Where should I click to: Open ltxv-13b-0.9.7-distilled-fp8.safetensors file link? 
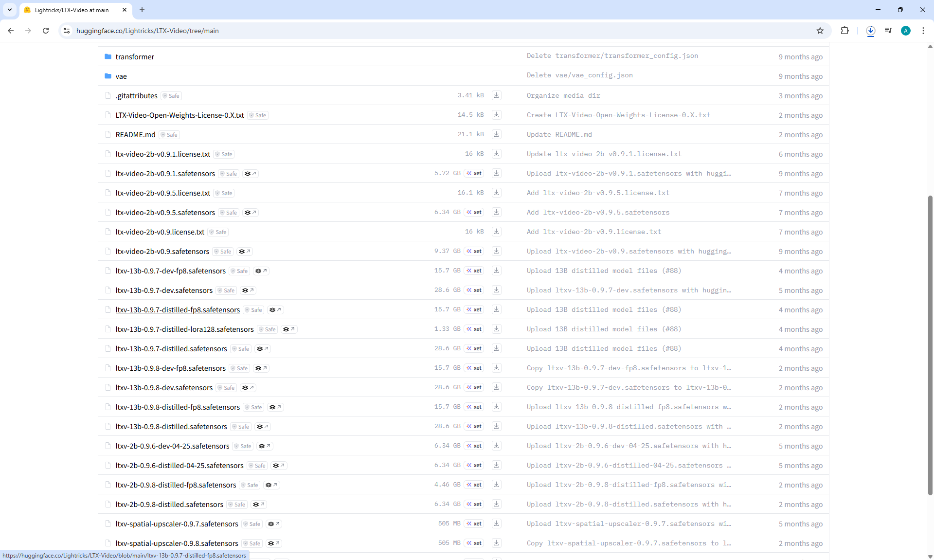(178, 310)
